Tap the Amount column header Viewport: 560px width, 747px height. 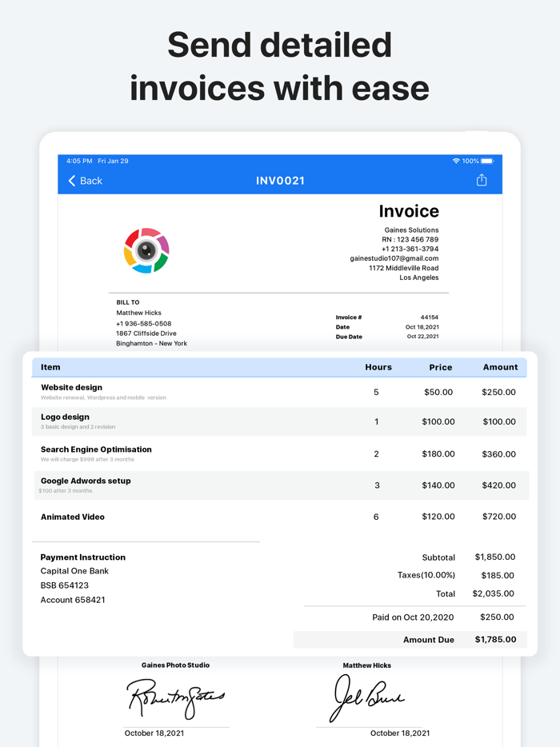click(501, 367)
